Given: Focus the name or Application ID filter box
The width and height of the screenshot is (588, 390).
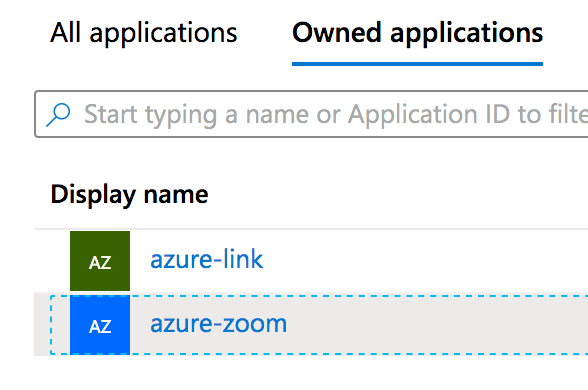Looking at the screenshot, I should 311,114.
